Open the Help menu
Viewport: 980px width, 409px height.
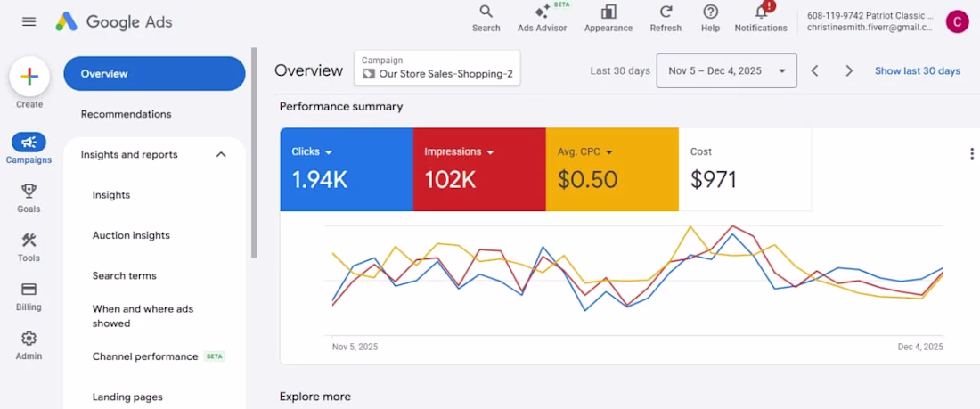710,19
